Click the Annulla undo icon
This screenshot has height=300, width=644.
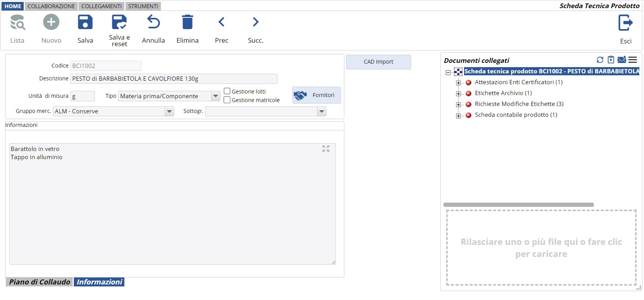[153, 23]
